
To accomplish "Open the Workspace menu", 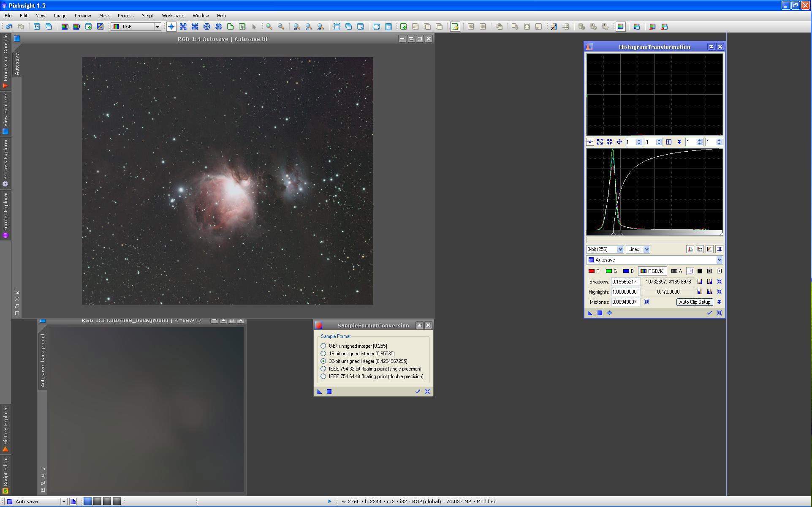I will [173, 16].
